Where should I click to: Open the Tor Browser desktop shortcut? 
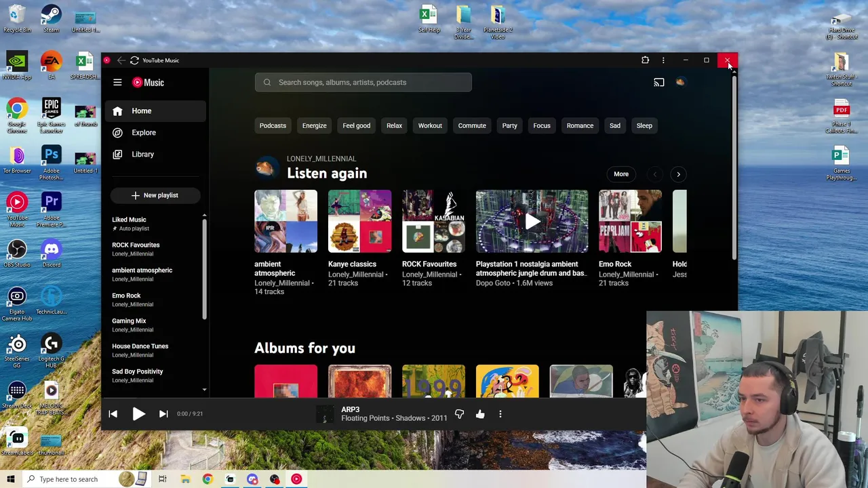[17, 160]
